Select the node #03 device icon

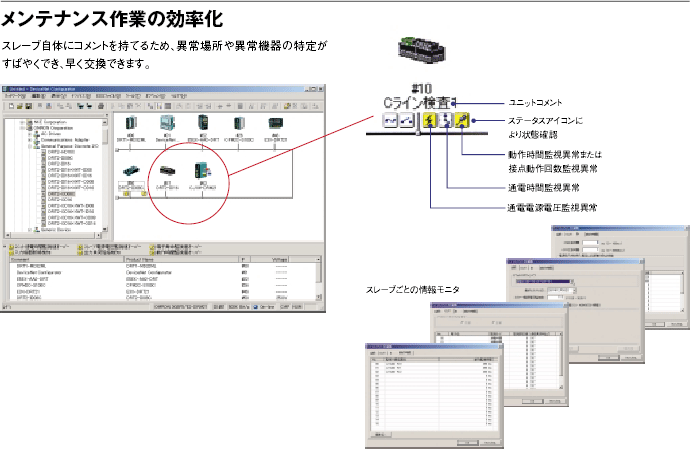click(239, 124)
